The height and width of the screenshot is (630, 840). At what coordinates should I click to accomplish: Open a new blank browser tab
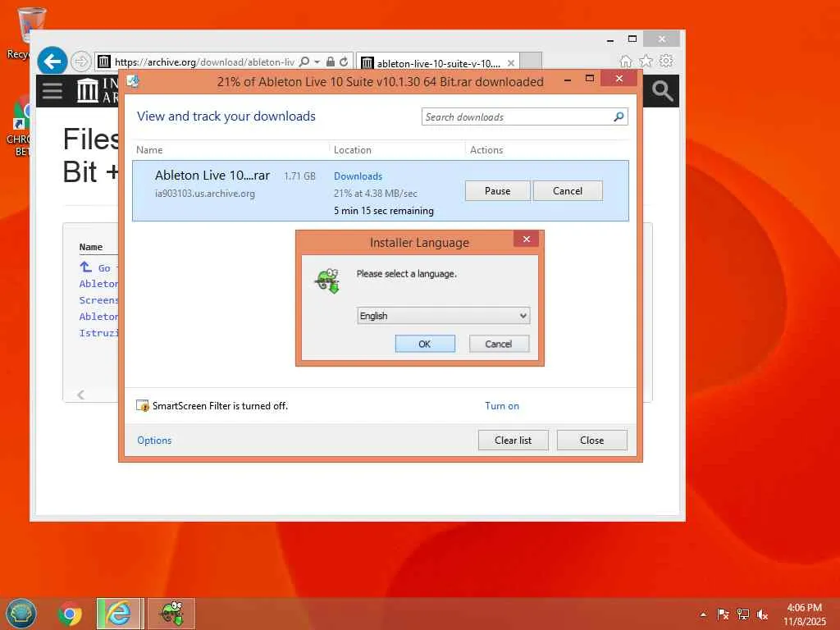(x=531, y=61)
